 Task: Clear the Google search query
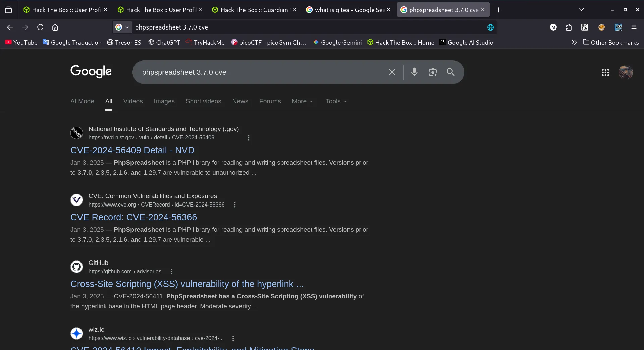pyautogui.click(x=392, y=72)
